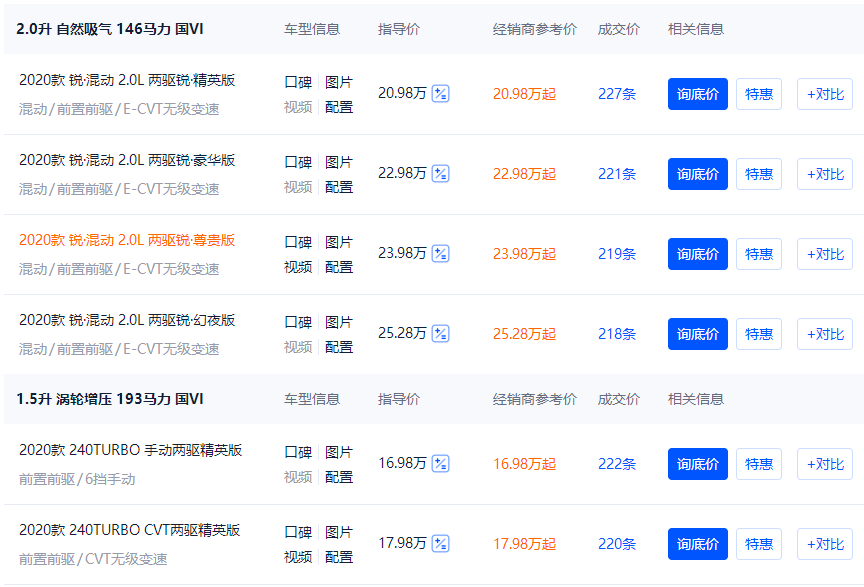
Task: Open 口碑 for 两驱锐·幻夜版
Action: coord(298,322)
